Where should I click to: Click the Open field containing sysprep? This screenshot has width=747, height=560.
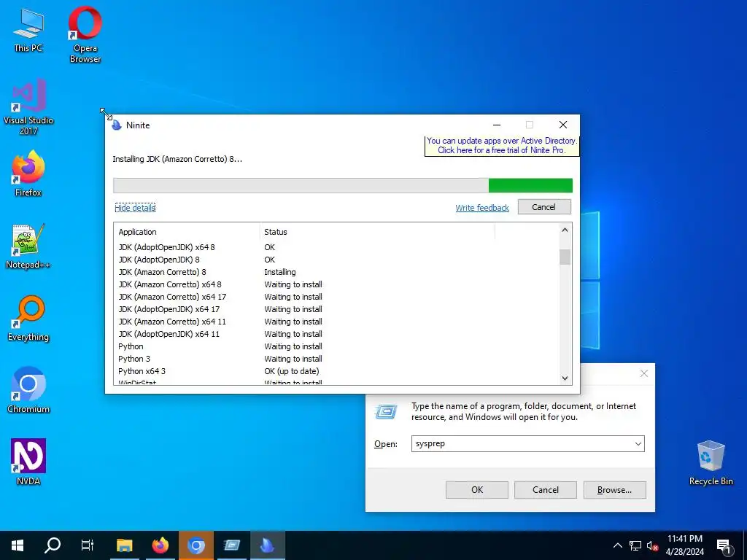click(528, 444)
